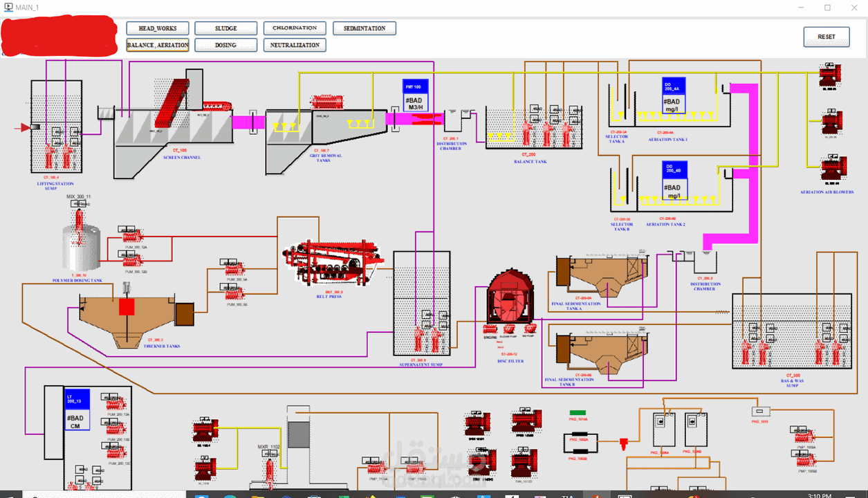Click the SCREEN CHANNEL label
The width and height of the screenshot is (868, 498).
(182, 158)
